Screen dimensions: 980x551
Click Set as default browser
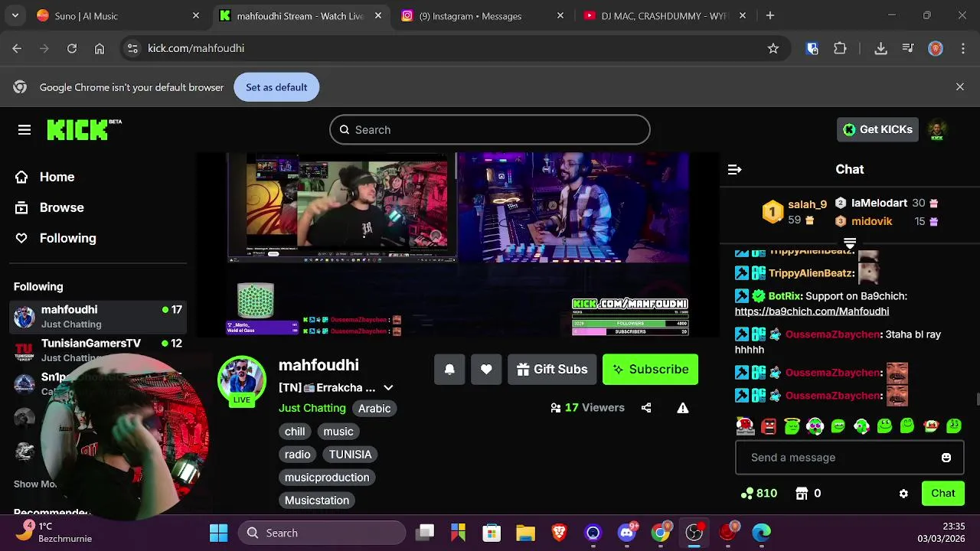[276, 87]
